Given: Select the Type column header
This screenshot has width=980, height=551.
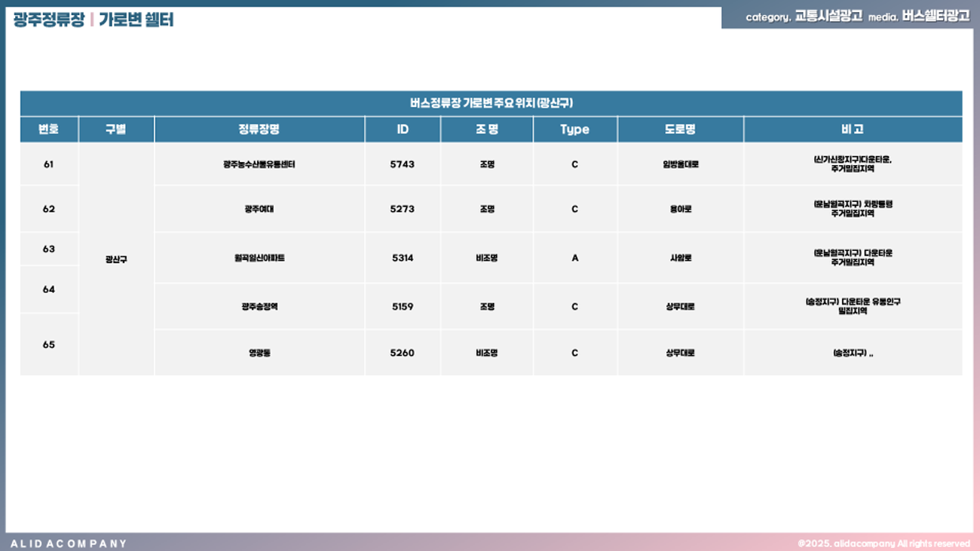Looking at the screenshot, I should tap(574, 130).
